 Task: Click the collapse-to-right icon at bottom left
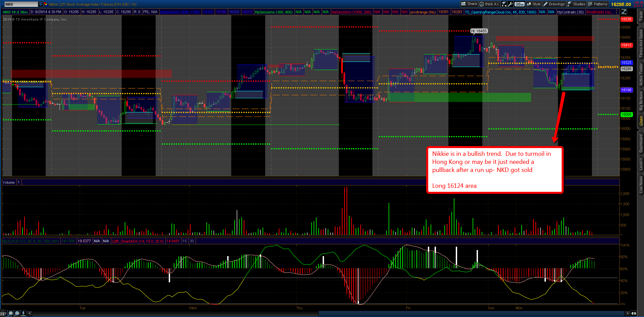(3, 314)
